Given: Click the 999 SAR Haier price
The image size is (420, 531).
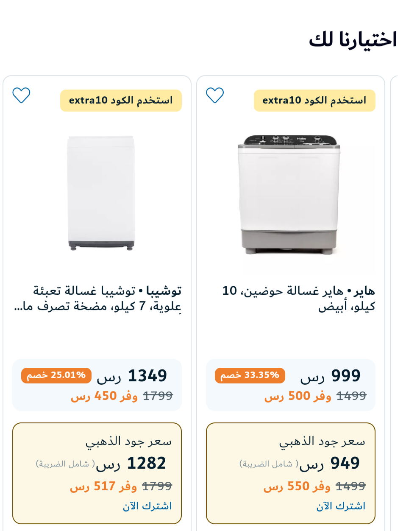Looking at the screenshot, I should [330, 376].
